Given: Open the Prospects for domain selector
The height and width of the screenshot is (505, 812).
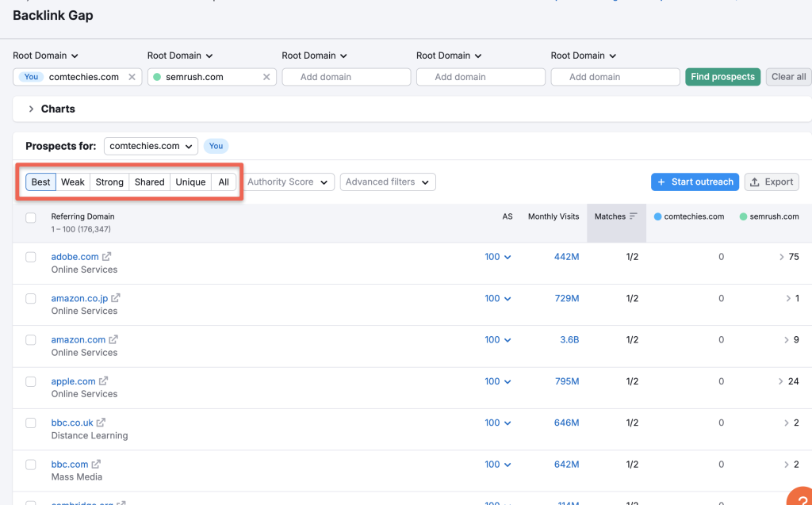Looking at the screenshot, I should (150, 146).
